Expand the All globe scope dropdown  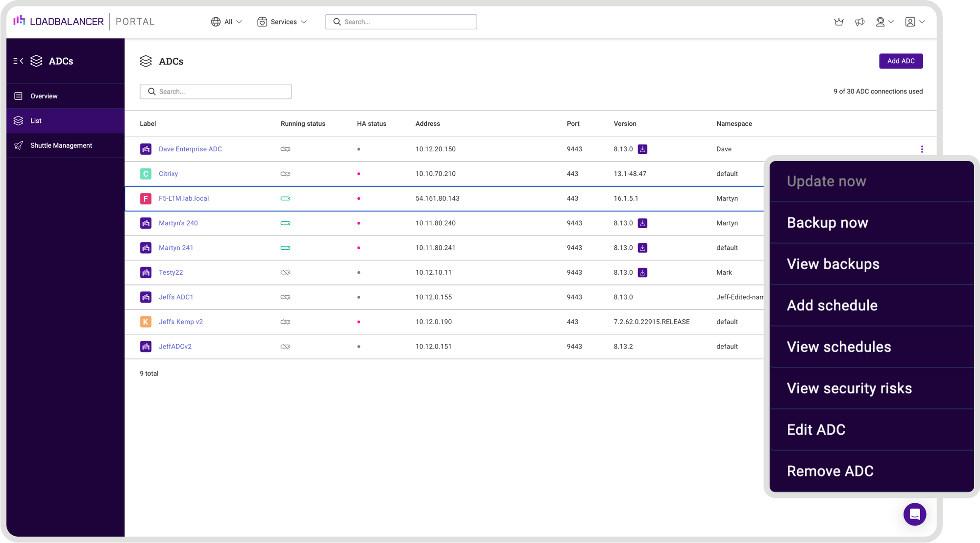point(226,22)
